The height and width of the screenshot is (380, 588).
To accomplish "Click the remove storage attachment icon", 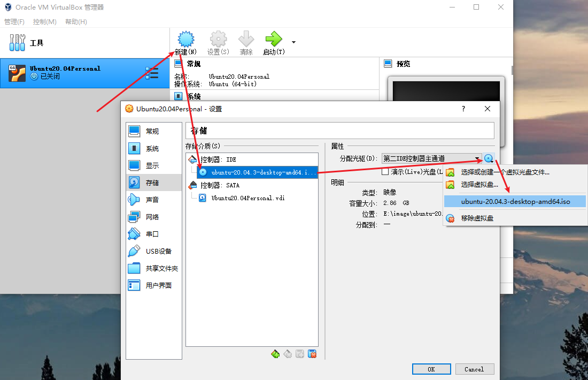I will point(313,353).
